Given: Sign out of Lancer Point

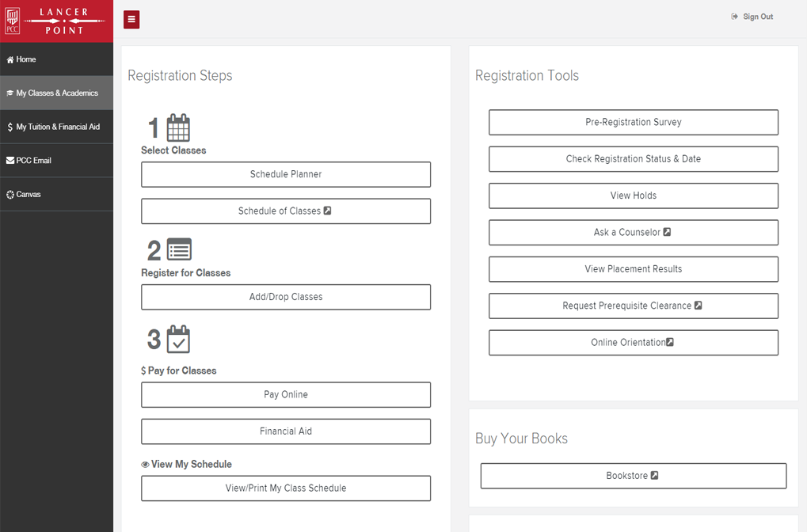Looking at the screenshot, I should tap(752, 17).
